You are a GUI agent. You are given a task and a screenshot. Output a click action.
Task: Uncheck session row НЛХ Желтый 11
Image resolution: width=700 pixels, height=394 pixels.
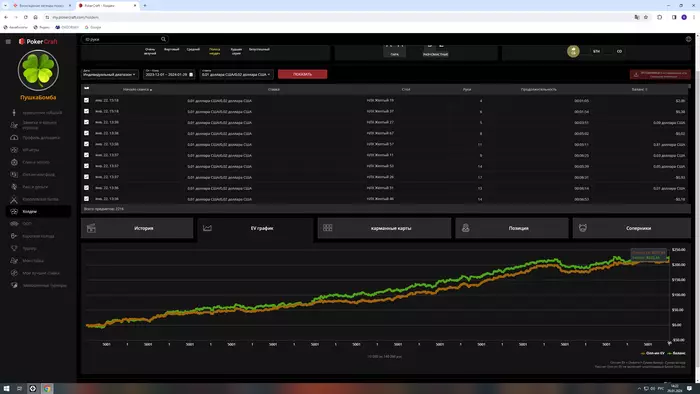(x=86, y=155)
